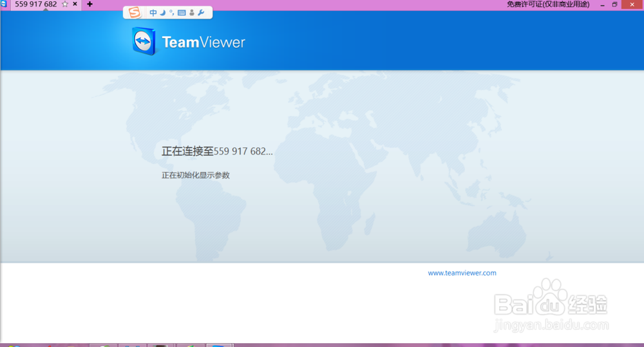Click the Sogou input method S logo
Image resolution: width=644 pixels, height=347 pixels.
click(x=135, y=12)
